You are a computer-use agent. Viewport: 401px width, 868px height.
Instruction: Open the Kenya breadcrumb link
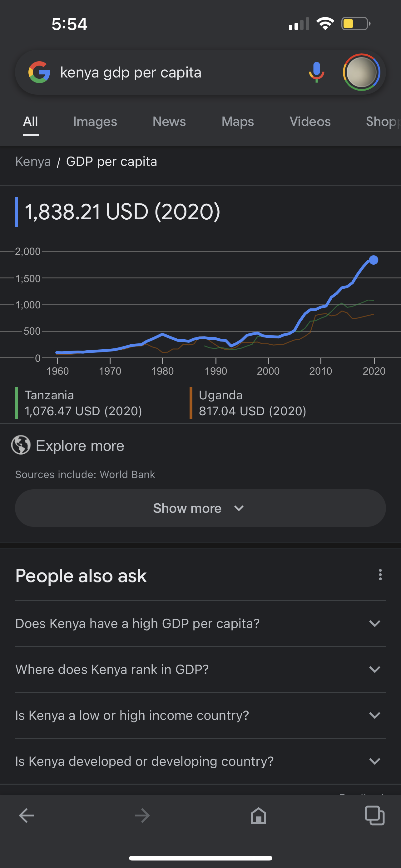tap(33, 162)
